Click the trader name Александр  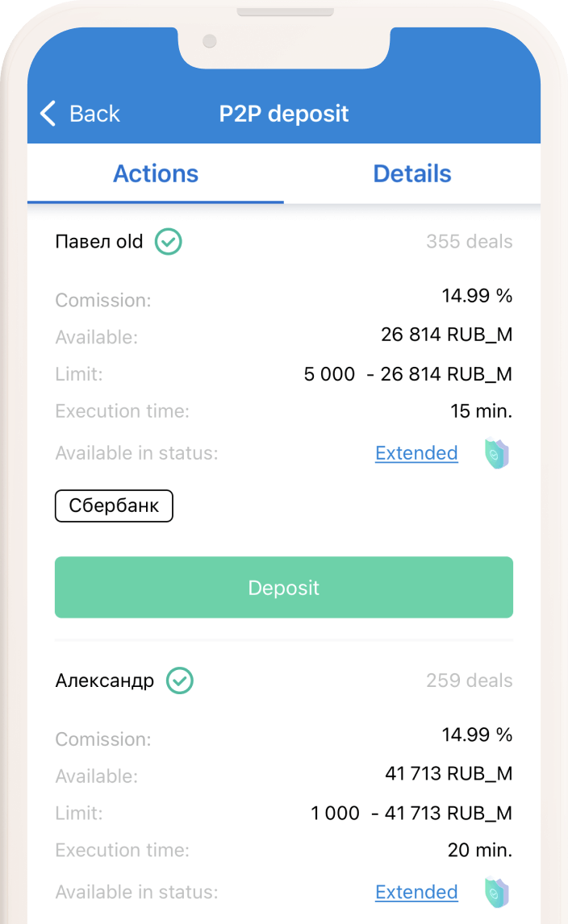(104, 681)
